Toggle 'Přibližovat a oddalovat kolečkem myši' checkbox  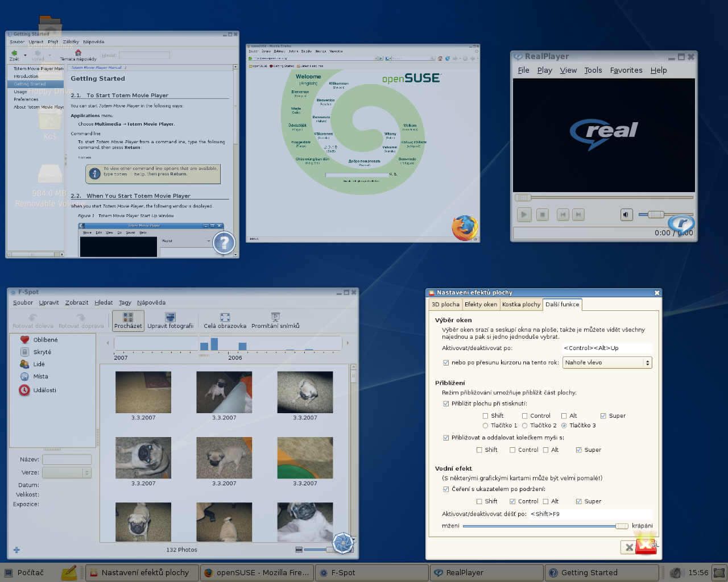tap(446, 438)
